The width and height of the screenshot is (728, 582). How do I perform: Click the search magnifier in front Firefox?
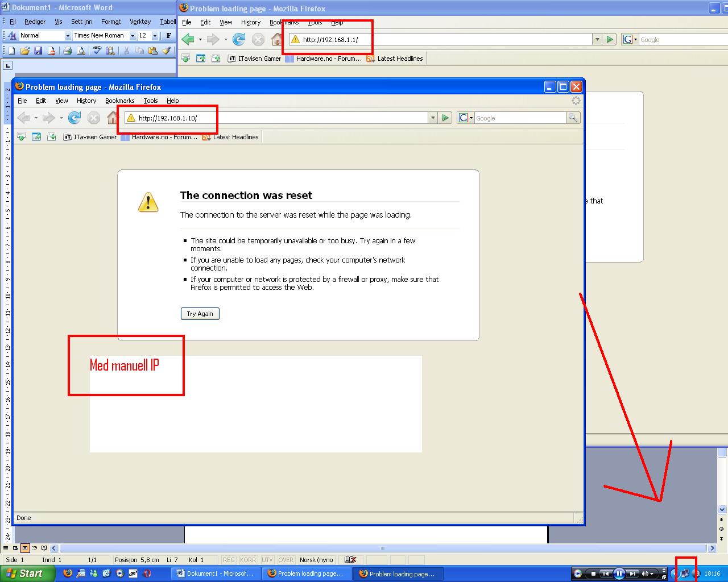pos(573,118)
